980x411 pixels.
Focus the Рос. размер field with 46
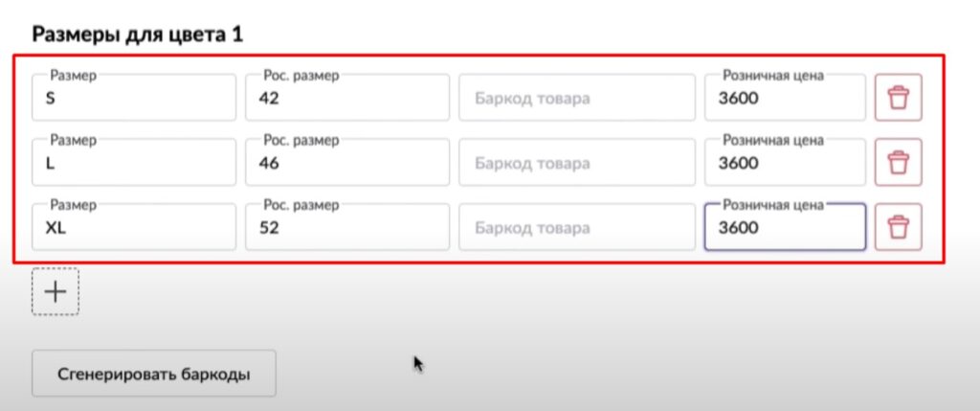(x=346, y=162)
